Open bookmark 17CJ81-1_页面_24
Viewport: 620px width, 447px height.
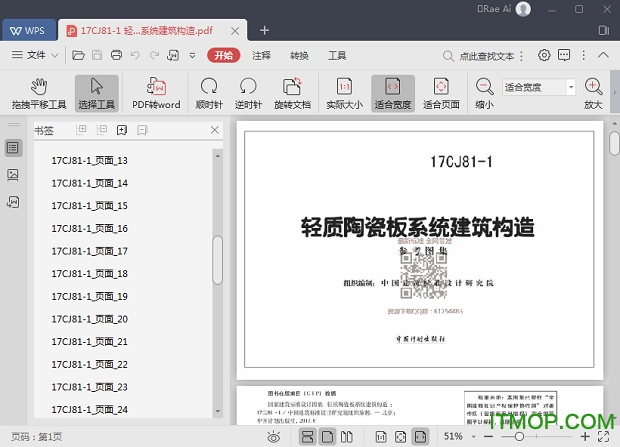[89, 409]
